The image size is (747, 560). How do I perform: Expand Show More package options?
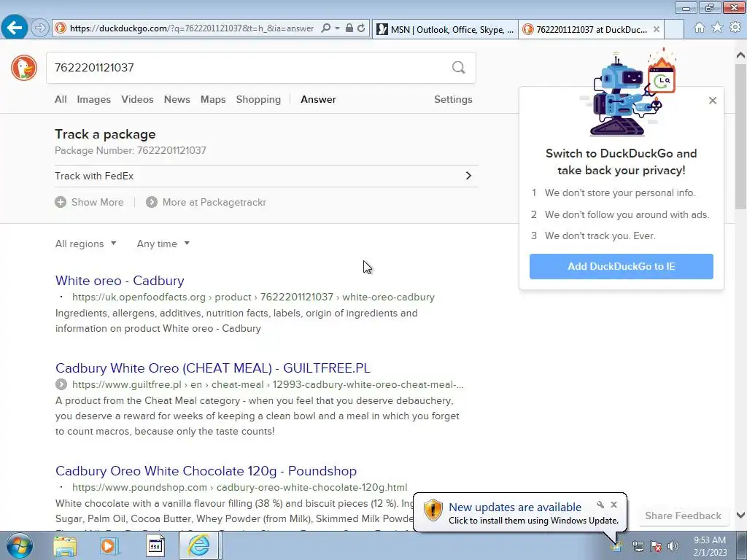pos(89,202)
